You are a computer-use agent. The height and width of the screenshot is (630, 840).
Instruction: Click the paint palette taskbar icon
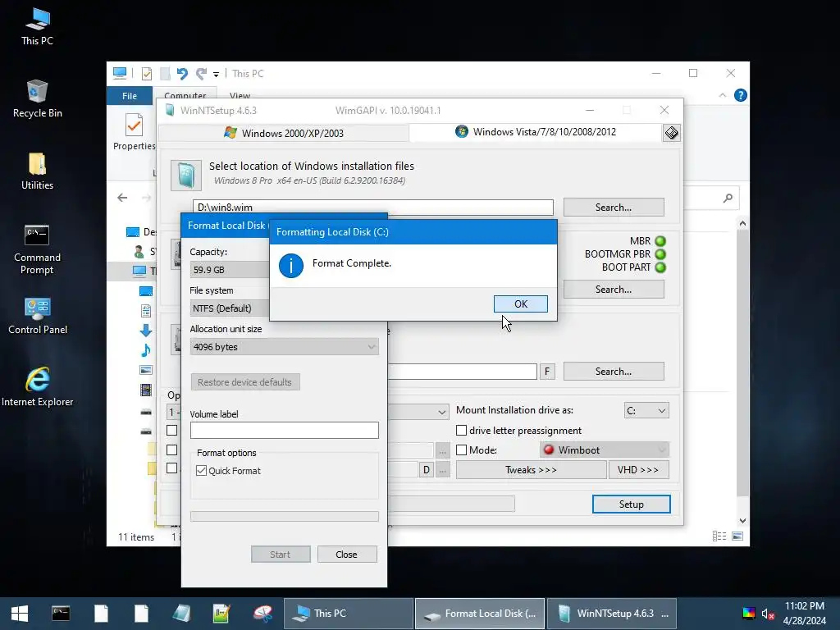pyautogui.click(x=262, y=614)
